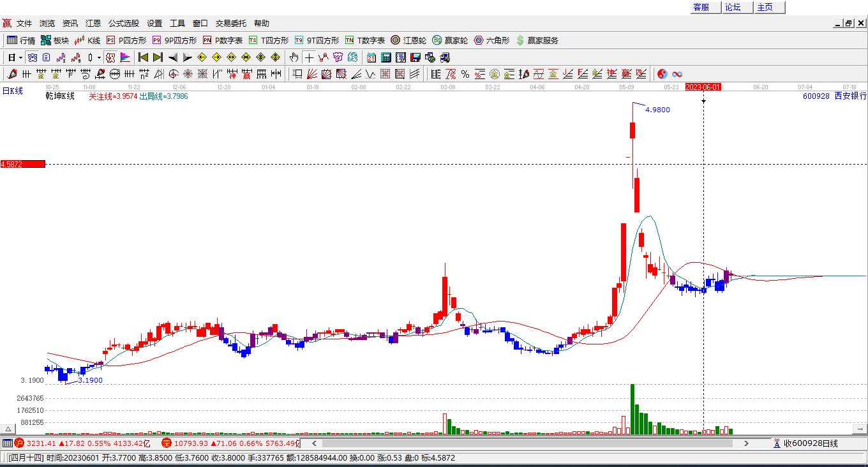Open the P四方形 tool
Screen dimensions: 868x467
[126, 40]
